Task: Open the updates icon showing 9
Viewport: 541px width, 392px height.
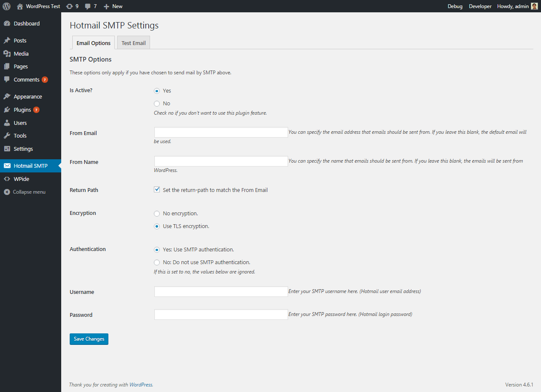Action: tap(70, 6)
